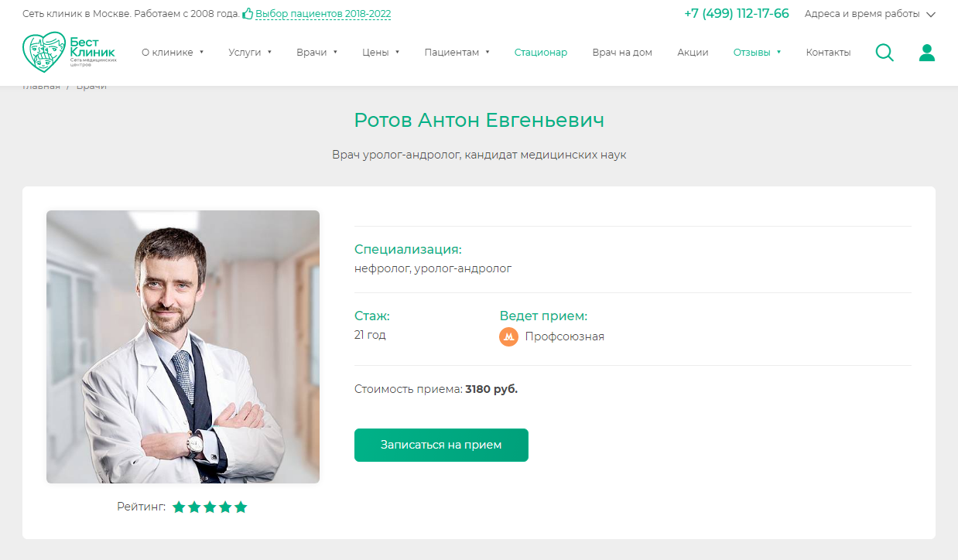Click the orange metro icon beside Профсоюзная
This screenshot has width=958, height=560.
pyautogui.click(x=508, y=336)
